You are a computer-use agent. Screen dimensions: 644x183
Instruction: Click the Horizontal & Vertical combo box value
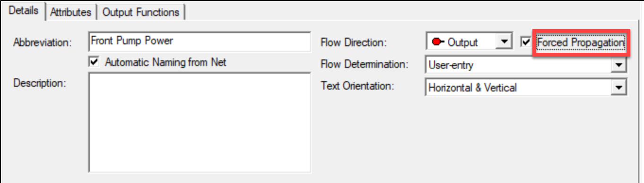point(518,87)
